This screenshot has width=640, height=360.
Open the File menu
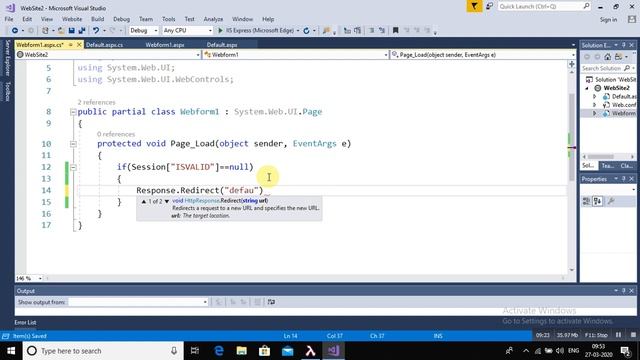(9, 19)
